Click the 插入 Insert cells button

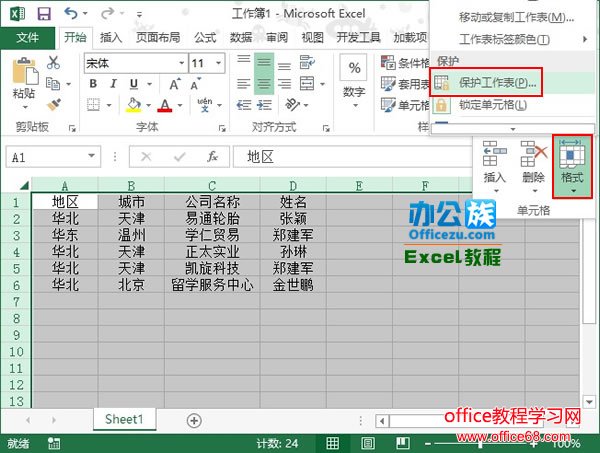pos(494,166)
